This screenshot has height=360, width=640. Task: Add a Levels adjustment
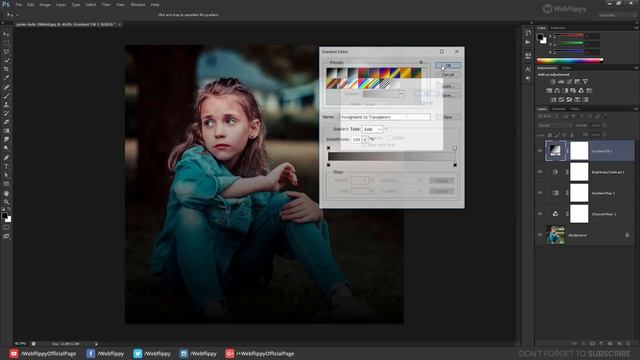561,82
